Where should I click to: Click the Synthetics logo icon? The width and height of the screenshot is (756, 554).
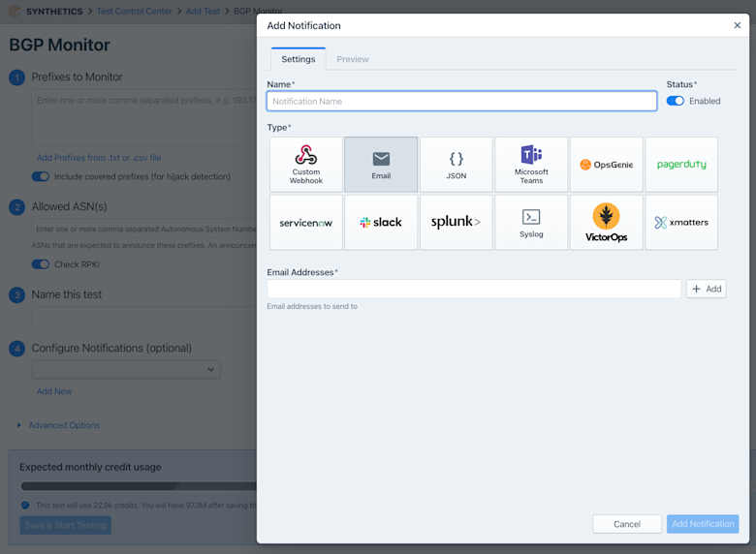(15, 11)
